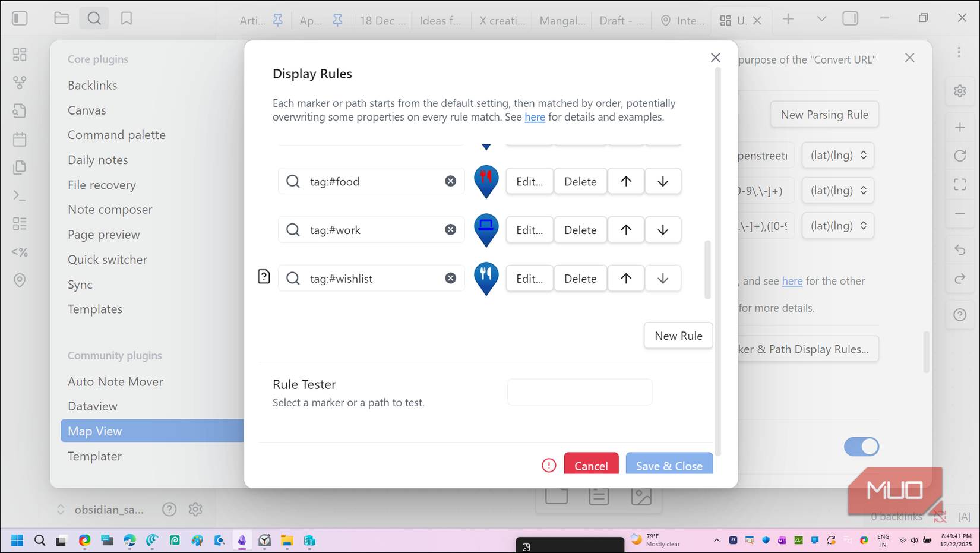Open the search pane magnifier icon
Screen dimensions: 980x553
[94, 18]
